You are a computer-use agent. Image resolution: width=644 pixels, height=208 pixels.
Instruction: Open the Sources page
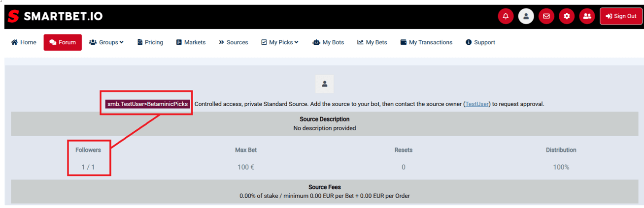point(234,42)
